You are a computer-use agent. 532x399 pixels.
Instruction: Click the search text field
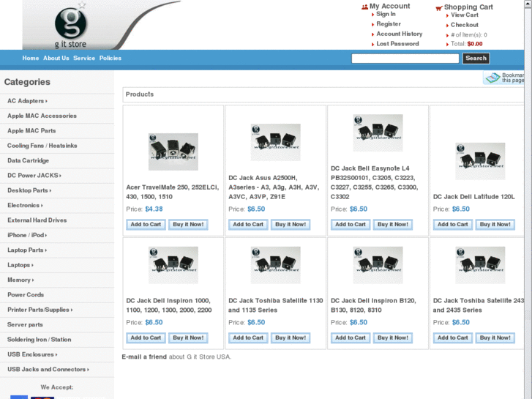(405, 59)
